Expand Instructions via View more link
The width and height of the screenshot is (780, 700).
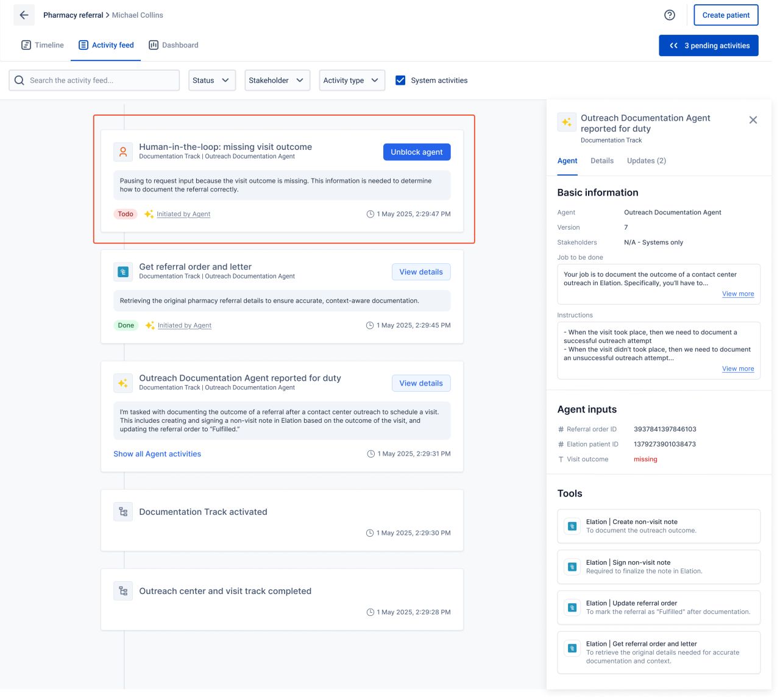(738, 369)
